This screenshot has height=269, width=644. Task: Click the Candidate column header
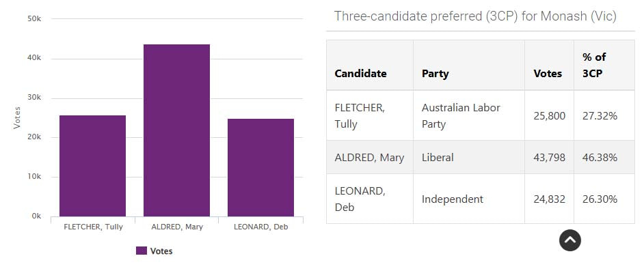[x=370, y=65]
